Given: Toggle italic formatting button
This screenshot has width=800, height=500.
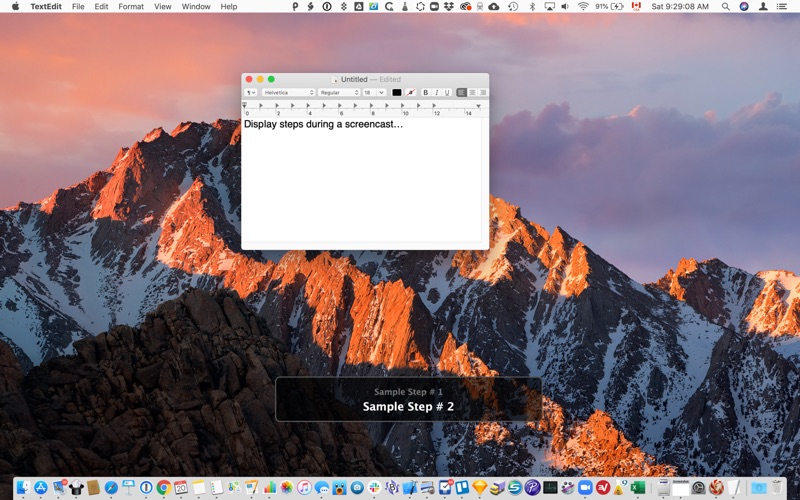Looking at the screenshot, I should pyautogui.click(x=436, y=92).
